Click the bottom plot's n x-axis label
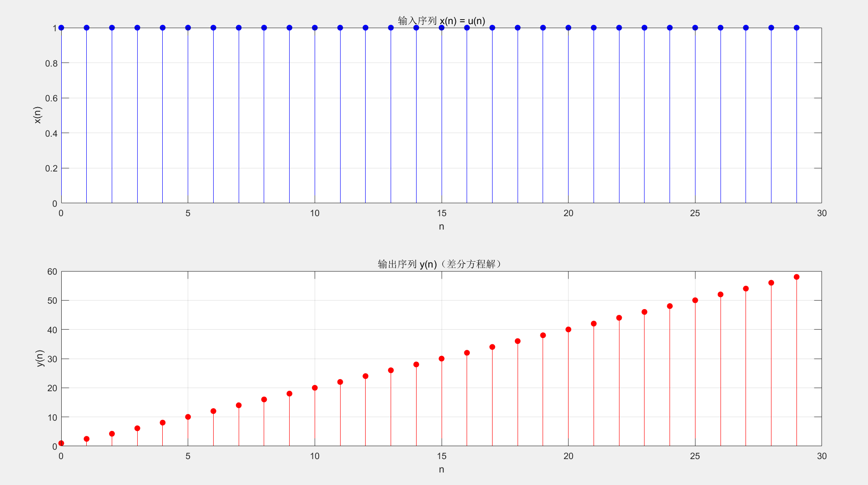The image size is (868, 485). coord(441,469)
